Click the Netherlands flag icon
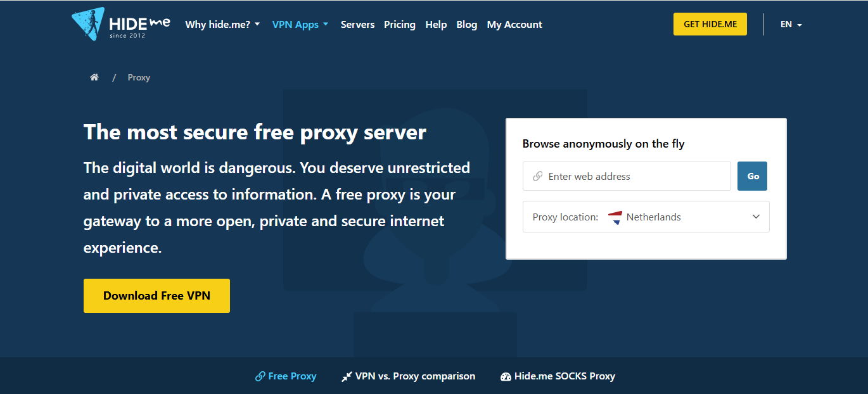Image resolution: width=868 pixels, height=394 pixels. (x=615, y=217)
